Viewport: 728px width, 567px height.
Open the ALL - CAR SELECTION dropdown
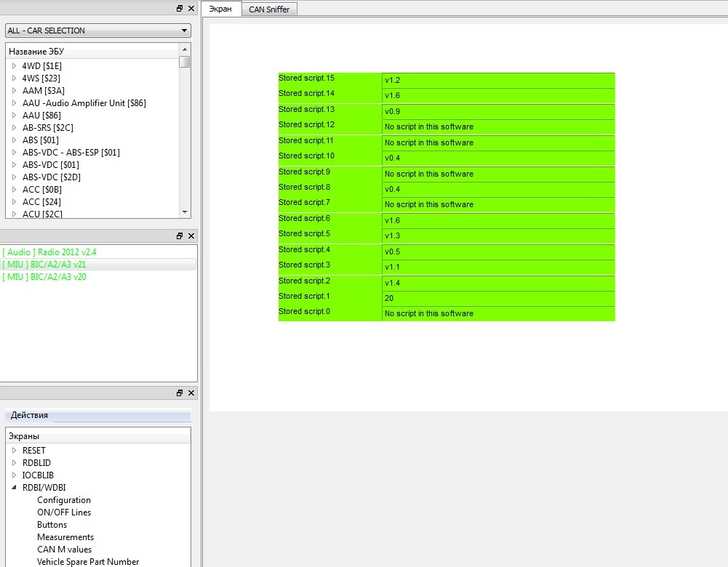[x=185, y=31]
